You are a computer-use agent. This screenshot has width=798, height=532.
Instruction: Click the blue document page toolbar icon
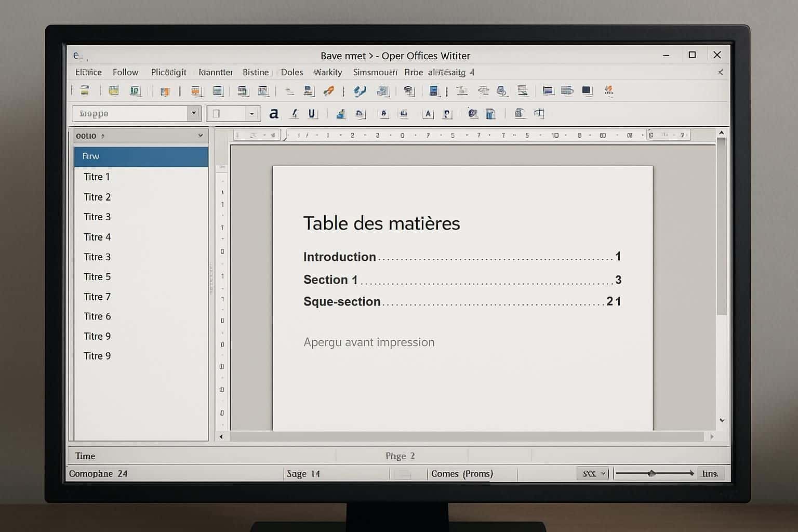(x=434, y=91)
